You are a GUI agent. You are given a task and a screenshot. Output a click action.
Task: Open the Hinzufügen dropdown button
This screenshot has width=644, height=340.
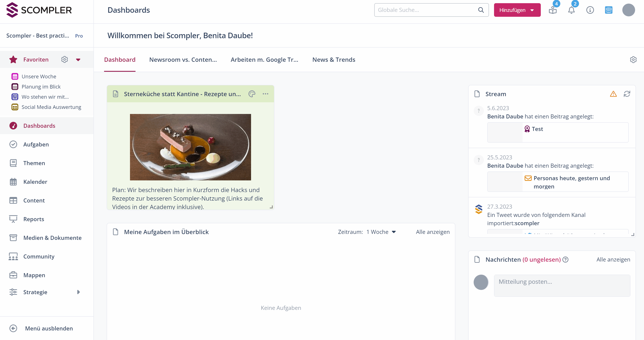(517, 10)
